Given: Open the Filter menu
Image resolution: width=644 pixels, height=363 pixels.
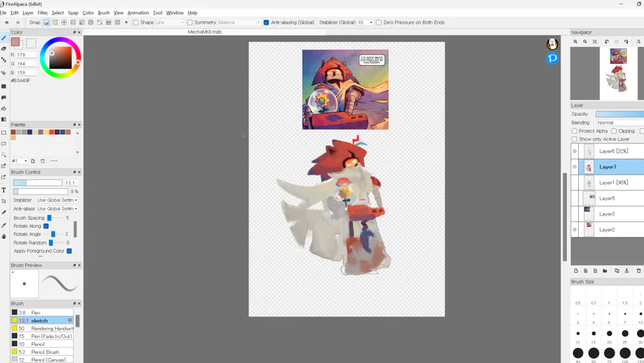Looking at the screenshot, I should click(43, 13).
